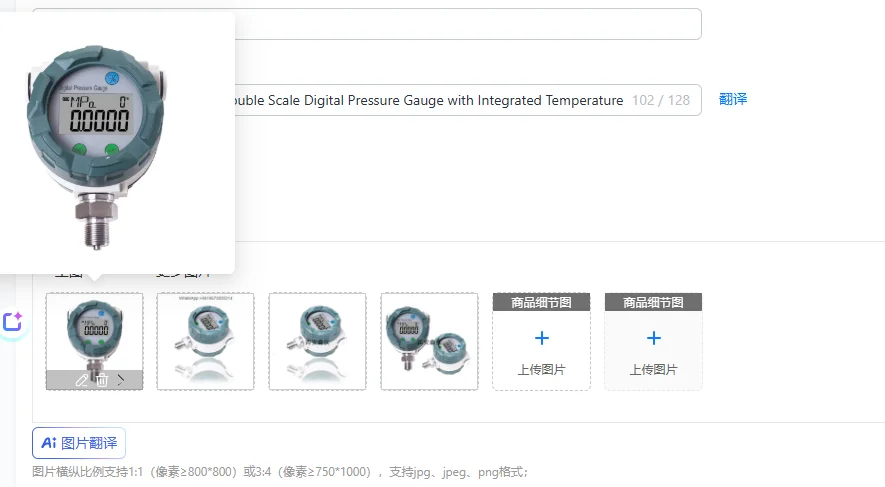Viewport: 885px width, 487px height.
Task: Click the large gauge preview popup image
Action: tap(96, 147)
